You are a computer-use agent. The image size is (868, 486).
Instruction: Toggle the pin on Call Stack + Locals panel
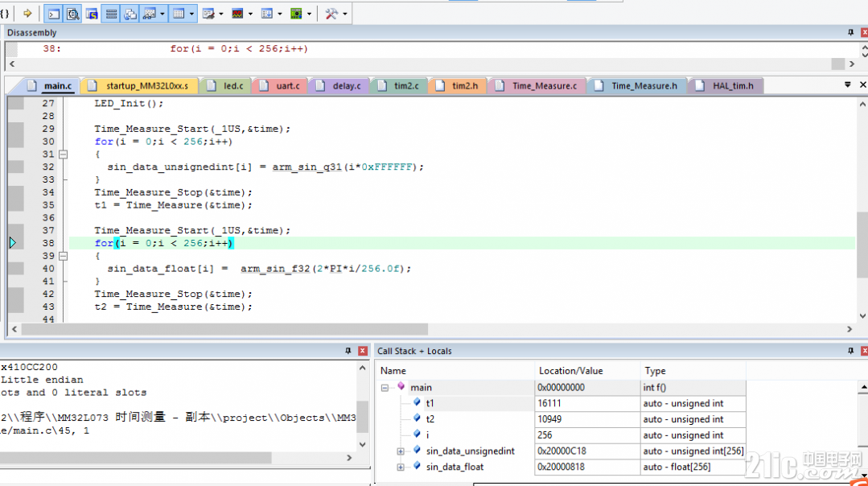tap(851, 351)
